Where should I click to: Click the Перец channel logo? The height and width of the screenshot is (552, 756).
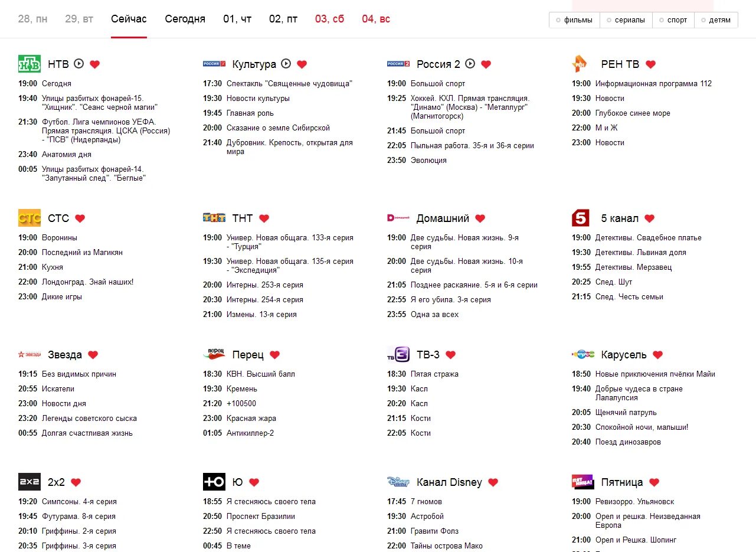[214, 354]
